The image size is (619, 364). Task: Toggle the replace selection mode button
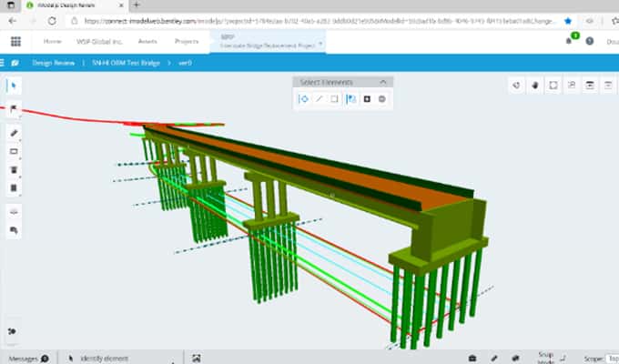click(350, 98)
